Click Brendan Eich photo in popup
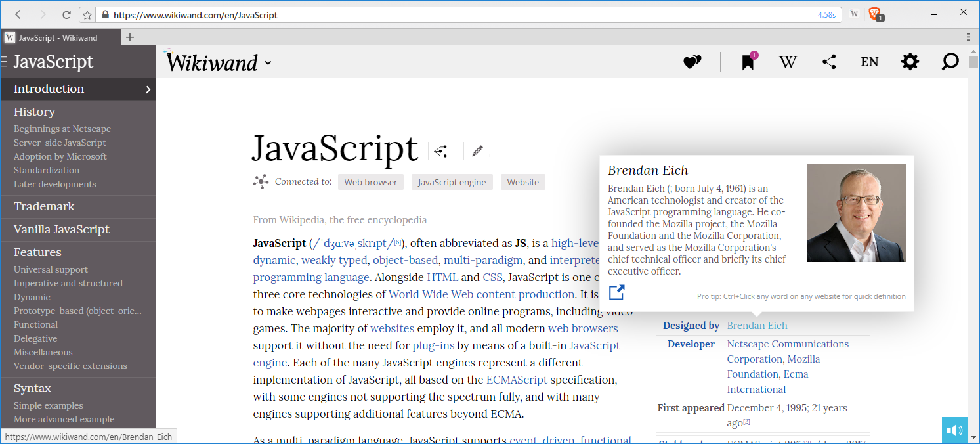The width and height of the screenshot is (980, 444). pos(857,213)
